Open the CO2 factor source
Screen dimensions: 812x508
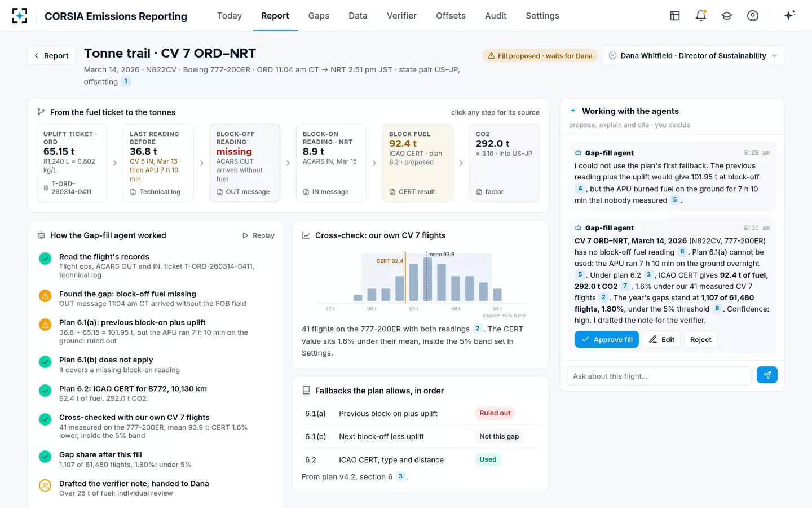(x=489, y=192)
